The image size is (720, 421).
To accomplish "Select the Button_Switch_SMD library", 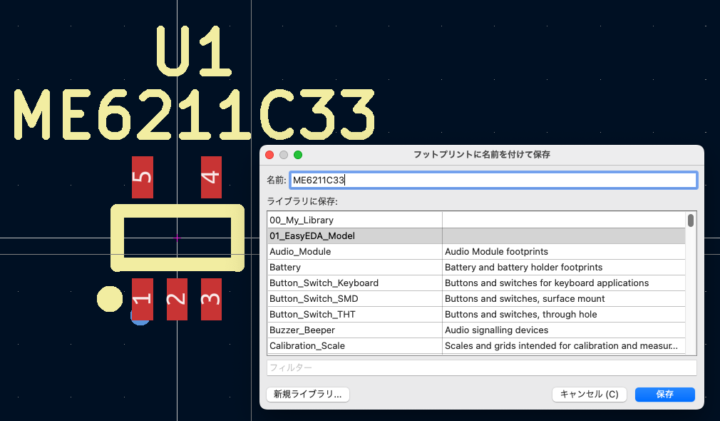I will pos(354,299).
